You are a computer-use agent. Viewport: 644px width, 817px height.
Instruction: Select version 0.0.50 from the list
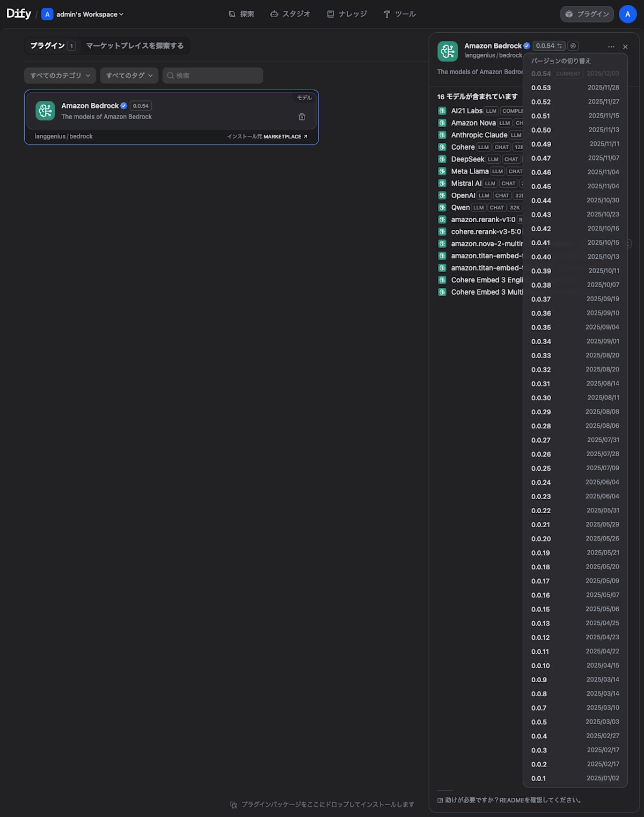tap(575, 130)
